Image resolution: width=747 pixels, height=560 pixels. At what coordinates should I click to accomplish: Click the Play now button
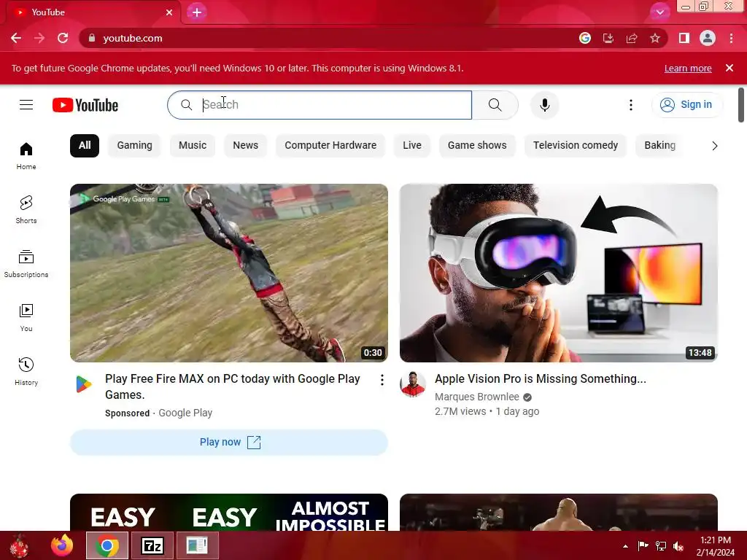228,443
